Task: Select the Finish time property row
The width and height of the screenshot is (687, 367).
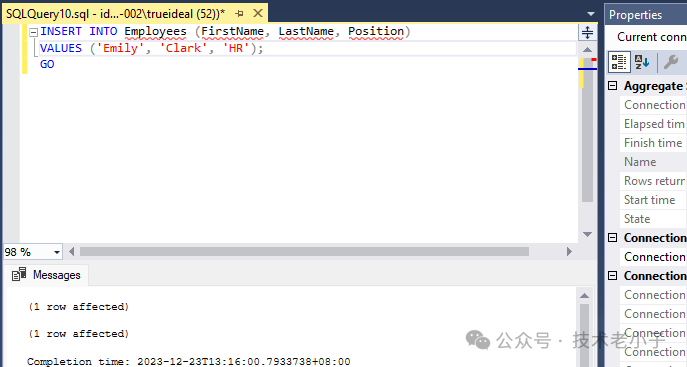Action: click(653, 143)
